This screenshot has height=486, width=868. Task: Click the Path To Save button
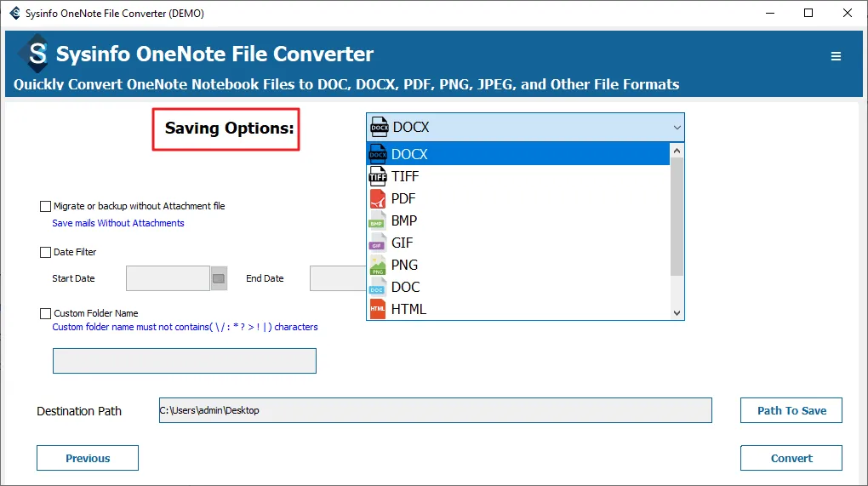[x=791, y=410]
